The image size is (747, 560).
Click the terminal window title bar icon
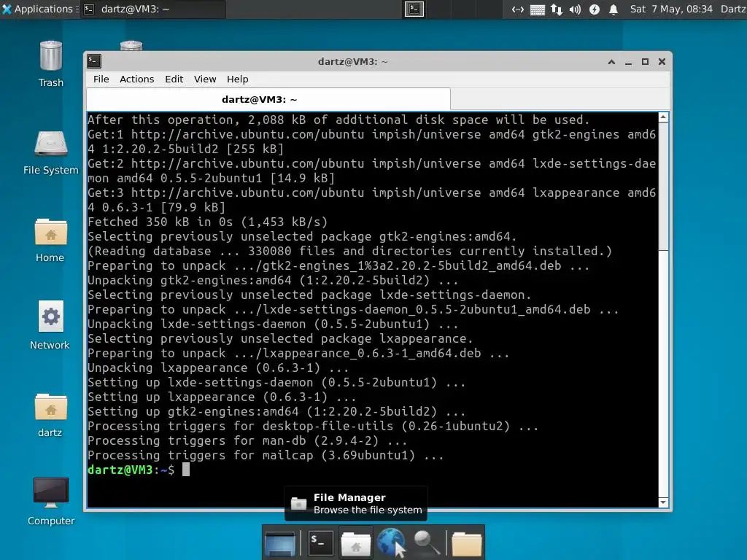(94, 61)
